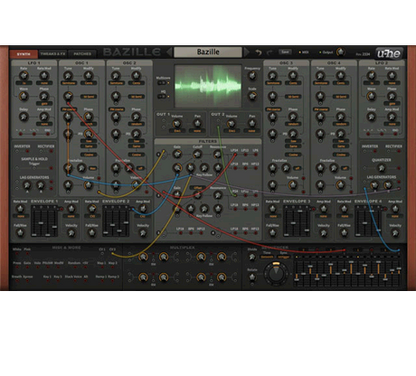
Task: Click the OUT 2 Volume knob
Action: [231, 124]
